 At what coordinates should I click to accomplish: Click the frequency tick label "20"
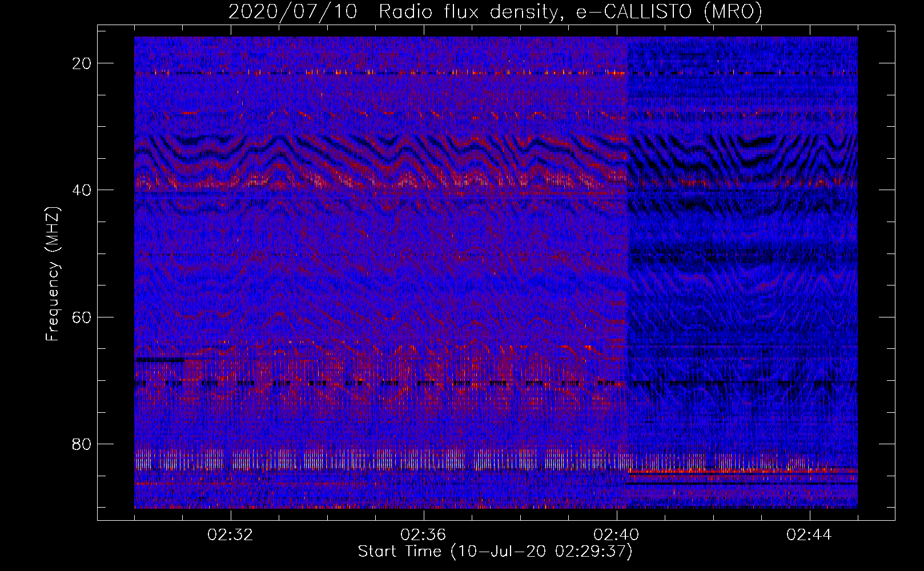[x=82, y=63]
